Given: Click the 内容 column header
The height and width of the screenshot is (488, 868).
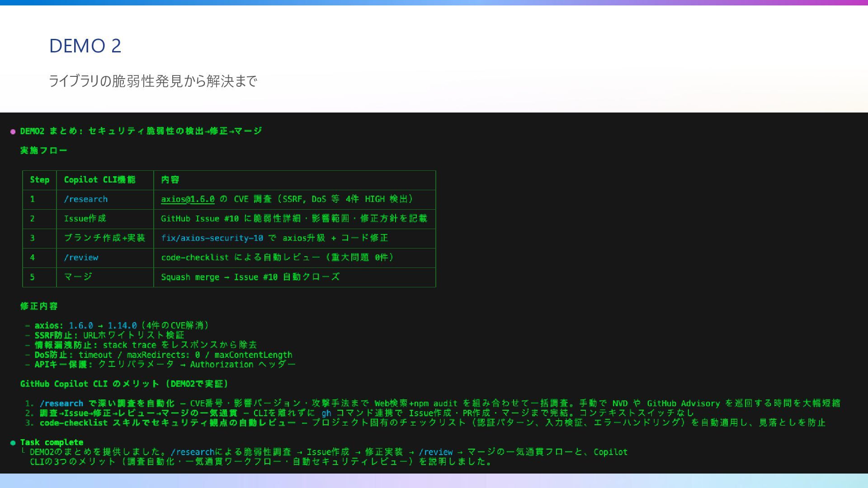Looking at the screenshot, I should 170,180.
